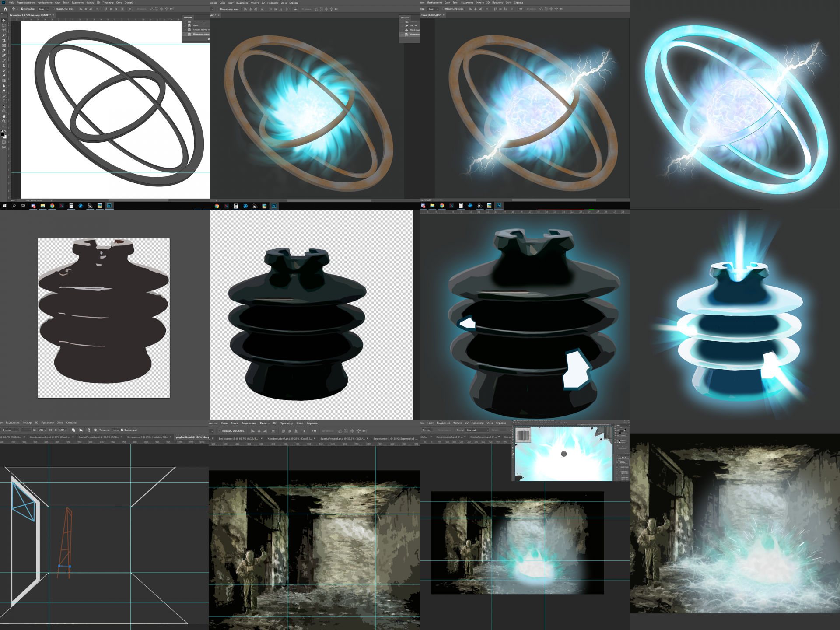Viewport: 840px width, 630px height.
Task: Open the Move tool preset dropdown arrow
Action: tap(17, 9)
